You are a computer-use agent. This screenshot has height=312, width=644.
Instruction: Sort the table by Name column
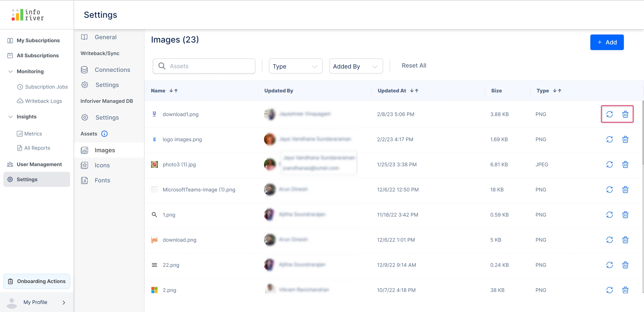tap(173, 91)
